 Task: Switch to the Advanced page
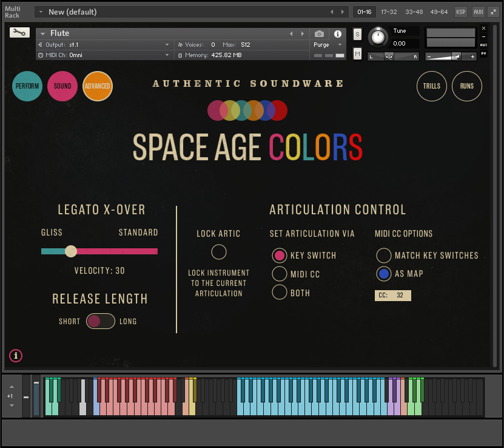click(98, 86)
